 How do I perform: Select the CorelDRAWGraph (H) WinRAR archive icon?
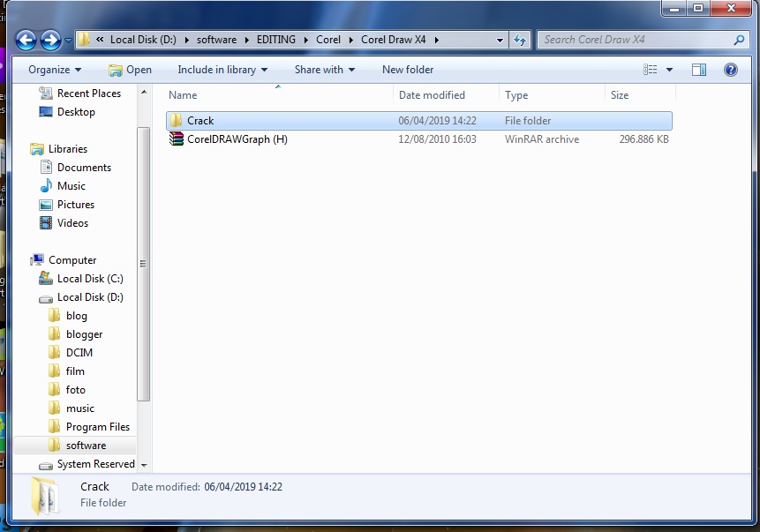(176, 139)
